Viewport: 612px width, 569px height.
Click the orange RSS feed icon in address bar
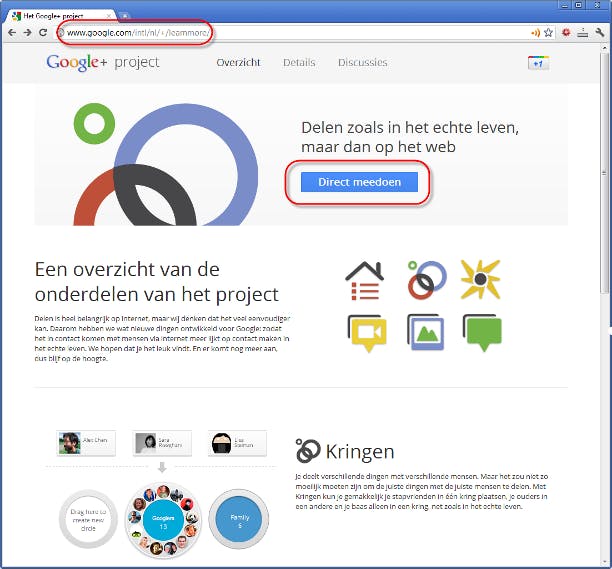click(536, 33)
